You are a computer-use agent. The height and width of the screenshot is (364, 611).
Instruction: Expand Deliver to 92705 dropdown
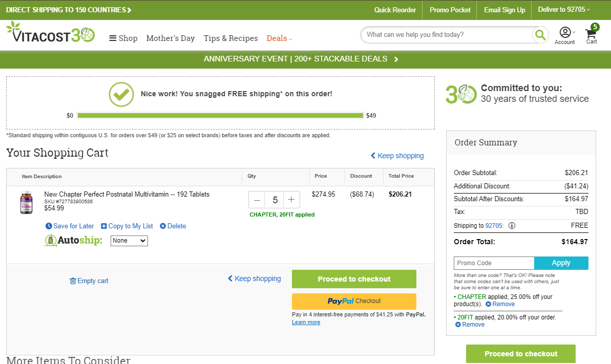coord(564,9)
